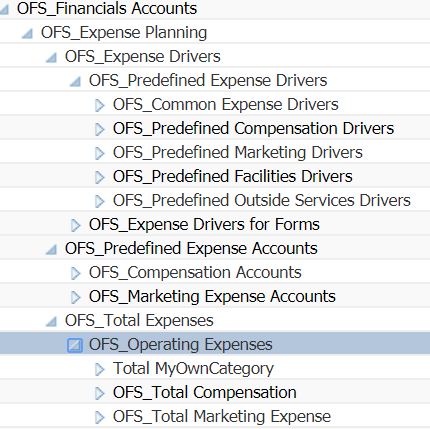Select OFS_Predefined Outside Services Drivers member
The image size is (430, 429).
pos(262,200)
